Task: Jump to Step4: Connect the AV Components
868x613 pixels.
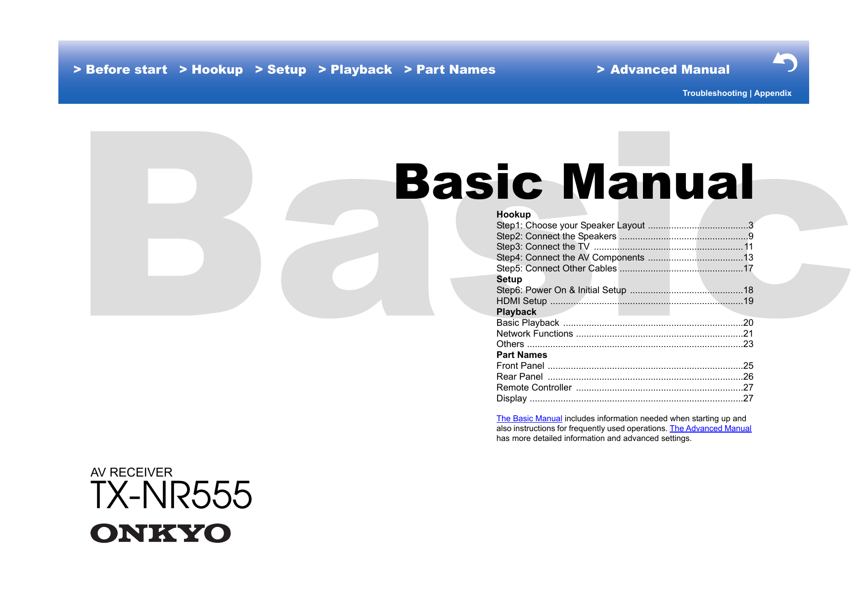Action: tap(625, 258)
